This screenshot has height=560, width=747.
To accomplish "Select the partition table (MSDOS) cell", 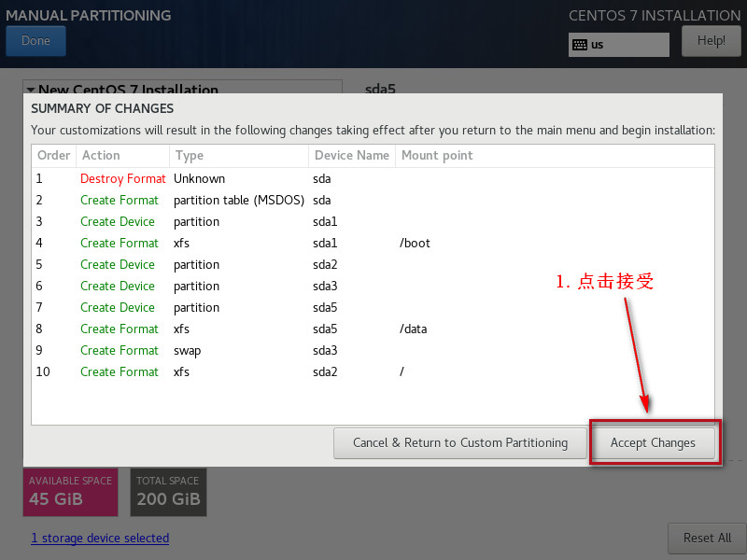I will point(239,200).
